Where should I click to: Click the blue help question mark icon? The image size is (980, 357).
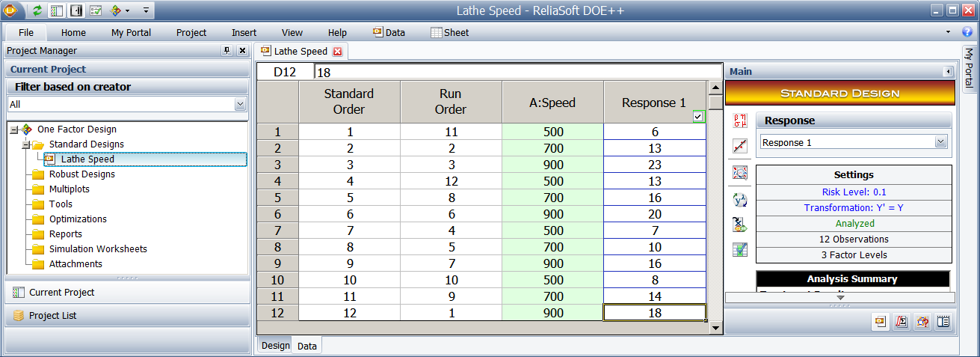pyautogui.click(x=967, y=31)
